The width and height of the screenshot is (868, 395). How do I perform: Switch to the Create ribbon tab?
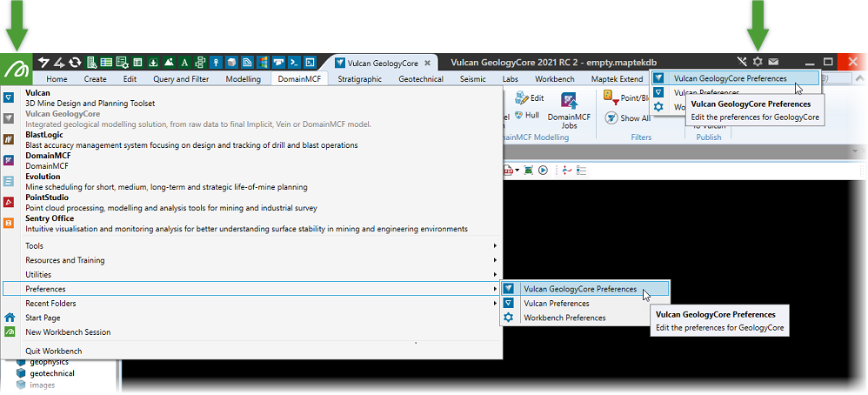95,78
